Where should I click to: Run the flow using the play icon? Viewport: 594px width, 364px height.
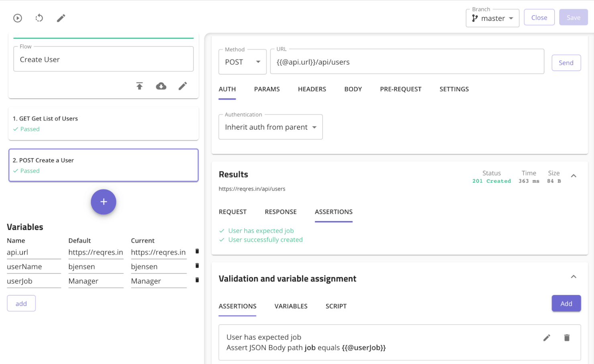click(x=17, y=18)
